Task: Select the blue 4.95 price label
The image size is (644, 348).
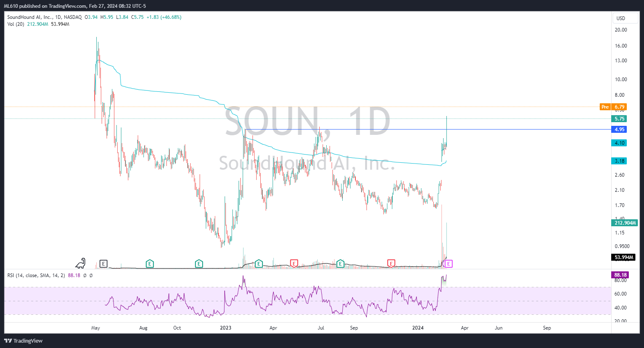Action: coord(619,130)
